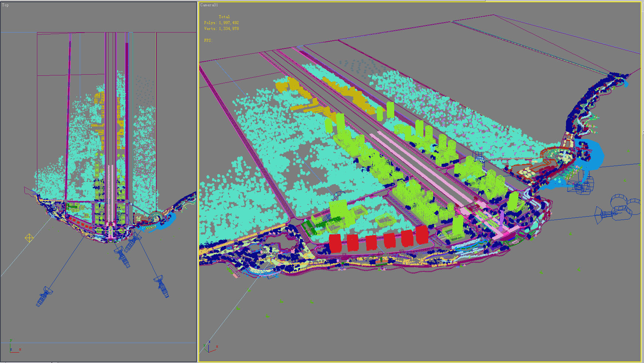Image resolution: width=644 pixels, height=363 pixels.
Task: Click the Camera01 viewport label
Action: coord(209,5)
